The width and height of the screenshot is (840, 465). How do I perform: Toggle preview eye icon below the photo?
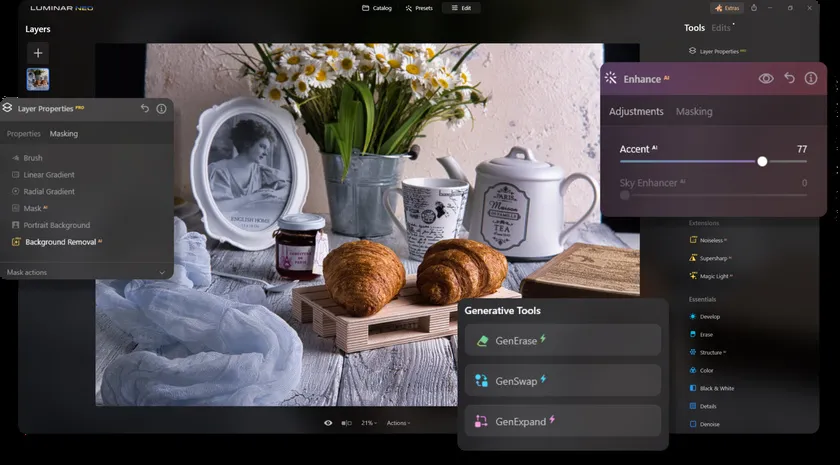328,423
